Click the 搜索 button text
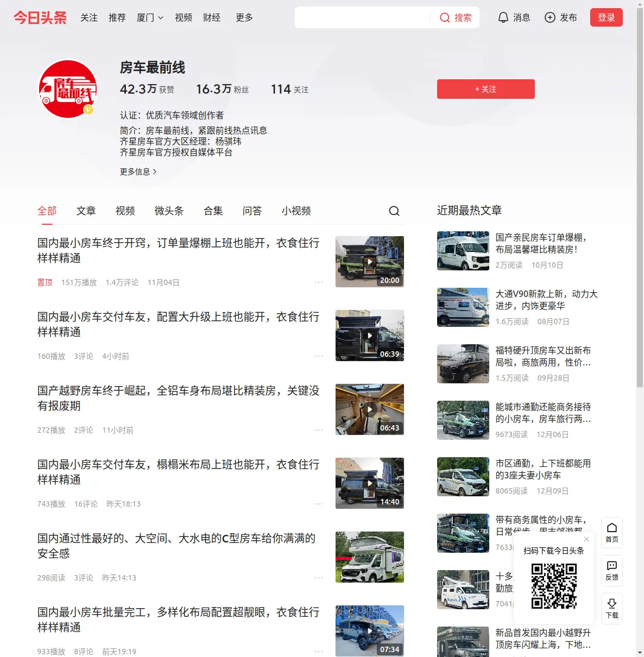 point(463,18)
